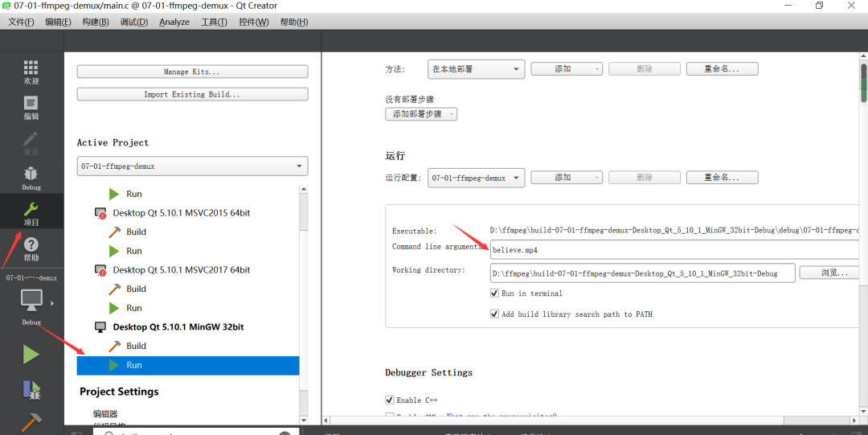Click settings panel vertical scrollbar thumb

click(863, 83)
